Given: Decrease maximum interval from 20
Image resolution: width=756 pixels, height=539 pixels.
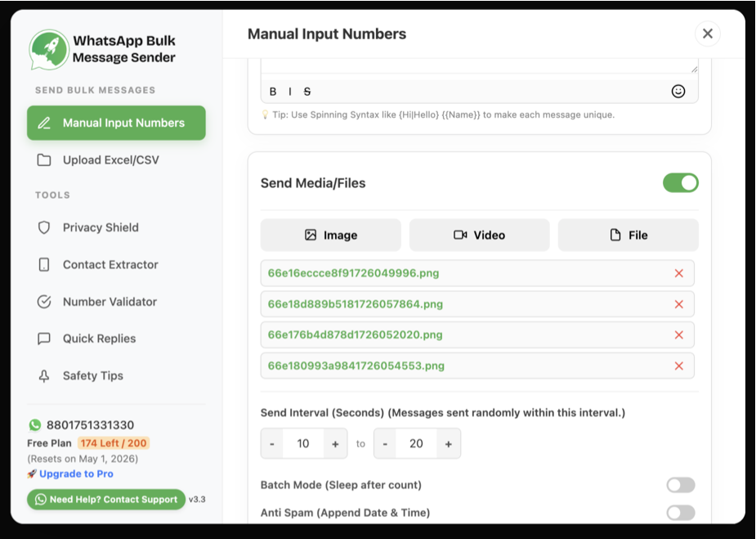Looking at the screenshot, I should (x=385, y=443).
